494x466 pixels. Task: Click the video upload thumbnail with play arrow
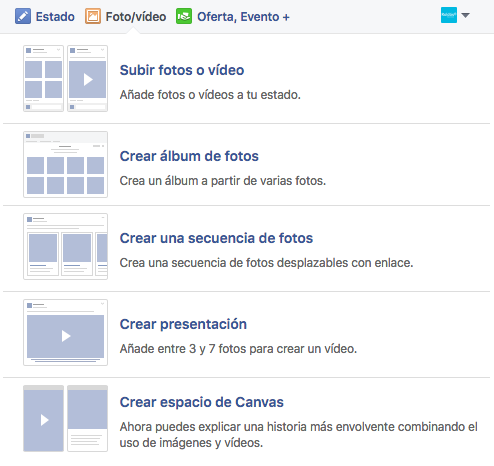[87, 78]
